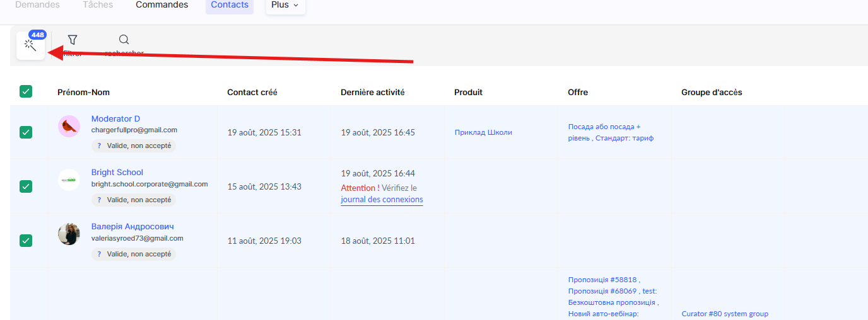Click question mark badge under Moderator D
The image size is (868, 320).
point(99,146)
